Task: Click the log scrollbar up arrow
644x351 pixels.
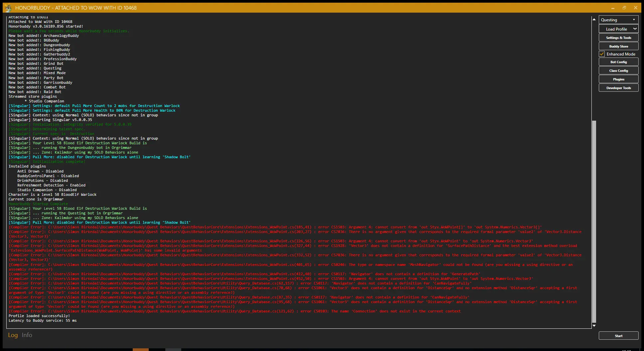Action: [x=594, y=19]
